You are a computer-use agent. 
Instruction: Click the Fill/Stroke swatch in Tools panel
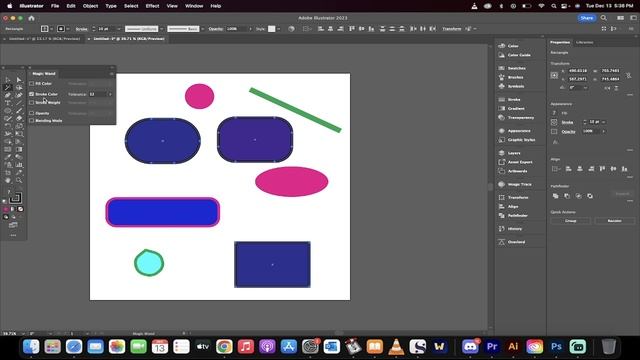click(x=15, y=198)
